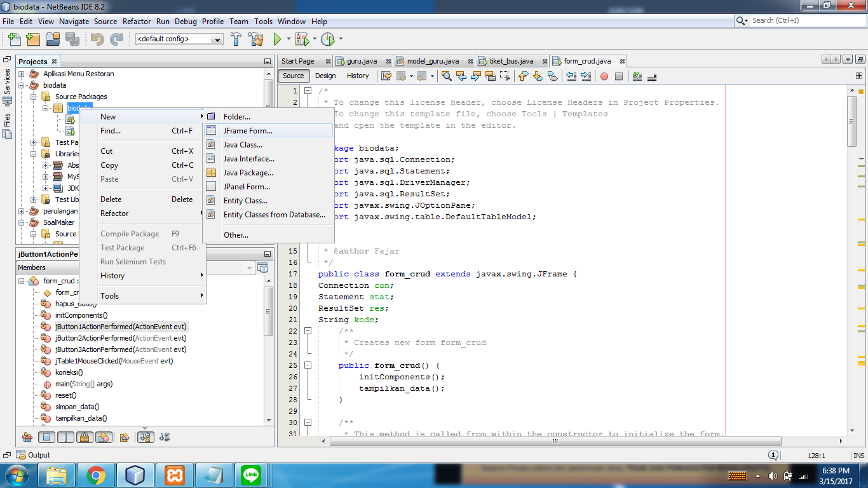Screen dimensions: 868x488
Task: Open LINE from the Windows taskbar
Action: point(252,475)
